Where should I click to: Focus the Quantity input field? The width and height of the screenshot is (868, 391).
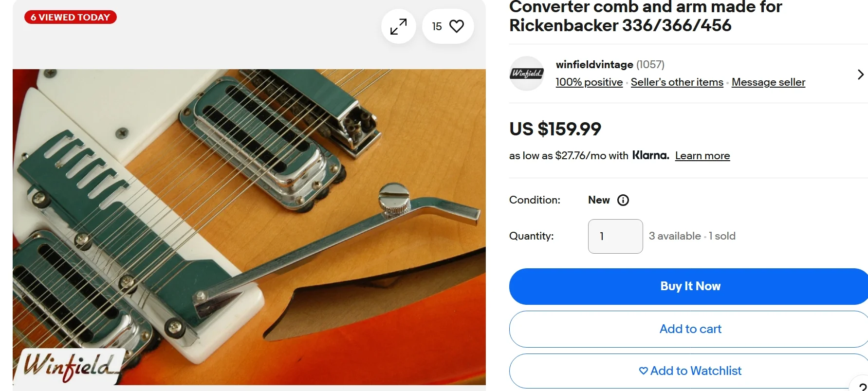click(615, 236)
